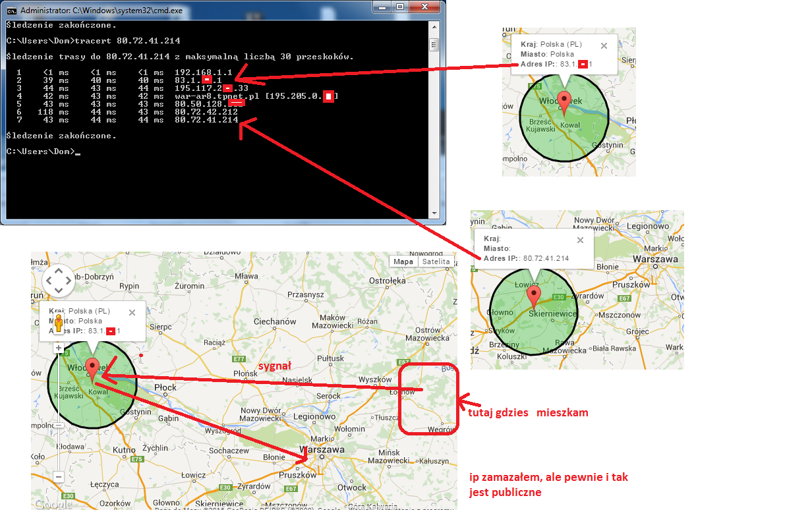Click the Płock city label on the large map
812x527 pixels.
coord(165,387)
